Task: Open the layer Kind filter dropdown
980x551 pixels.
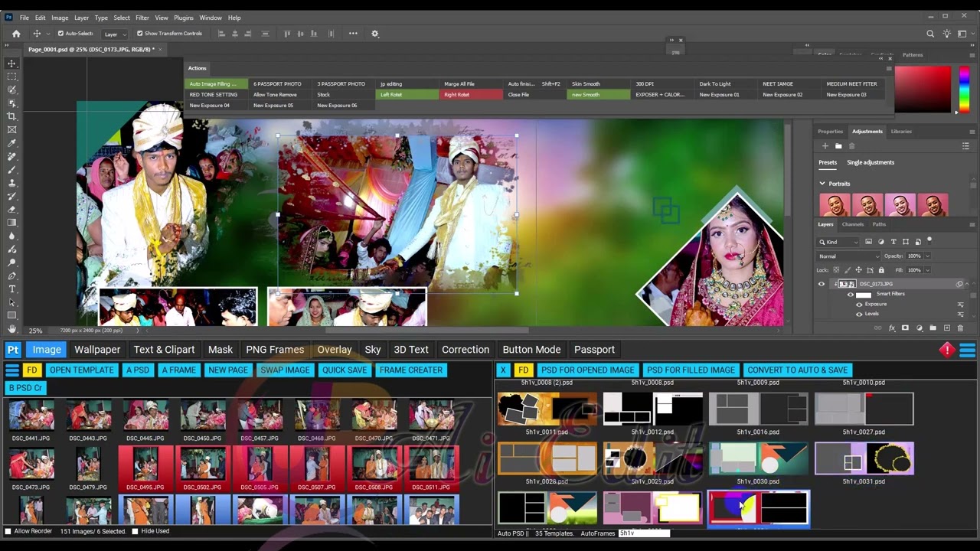Action: point(838,242)
